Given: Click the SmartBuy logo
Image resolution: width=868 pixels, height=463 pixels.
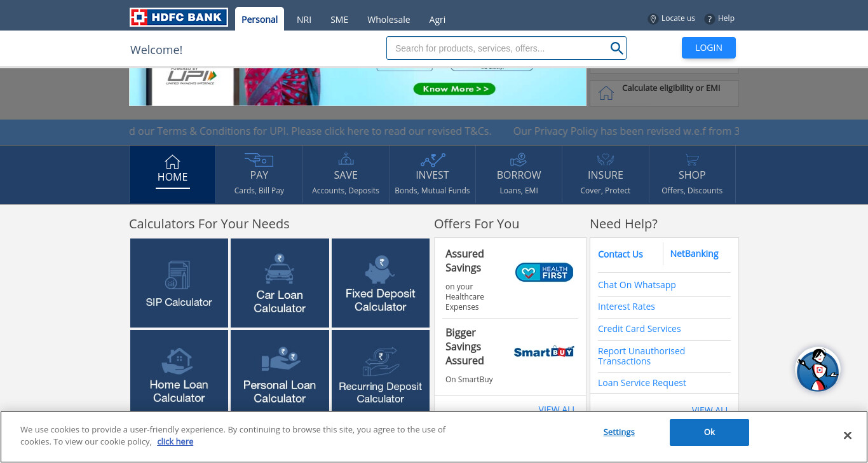Looking at the screenshot, I should (x=544, y=351).
